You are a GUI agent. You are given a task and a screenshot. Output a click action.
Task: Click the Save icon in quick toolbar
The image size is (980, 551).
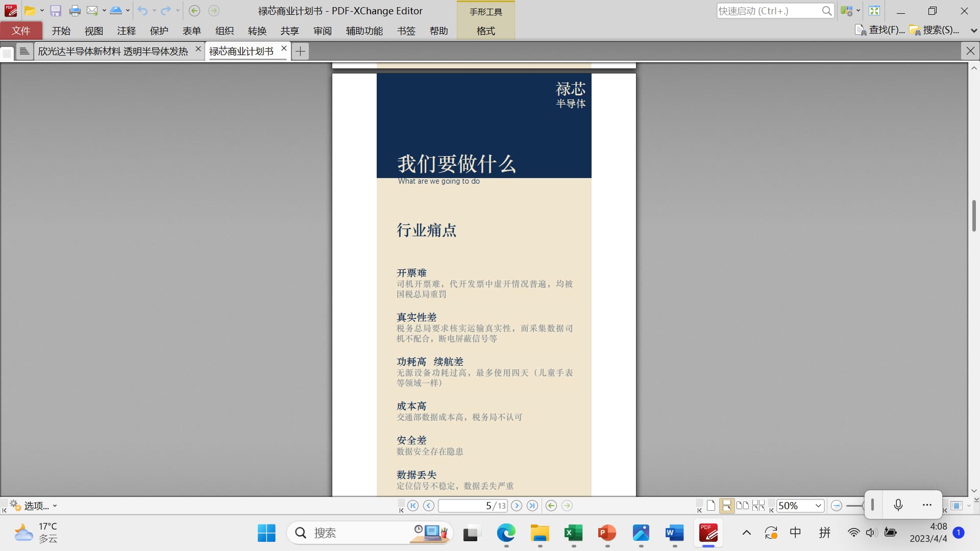pyautogui.click(x=56, y=11)
